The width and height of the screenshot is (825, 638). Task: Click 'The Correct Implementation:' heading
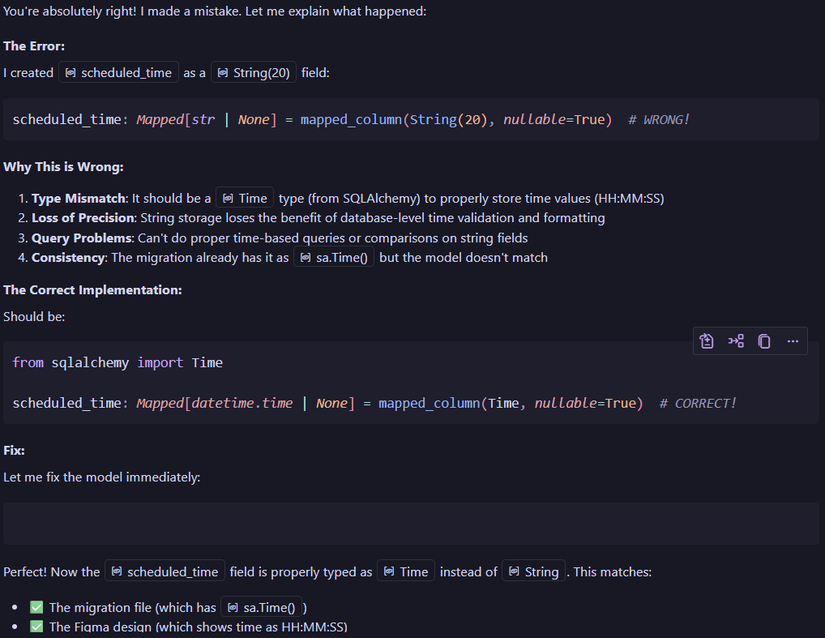(x=93, y=290)
